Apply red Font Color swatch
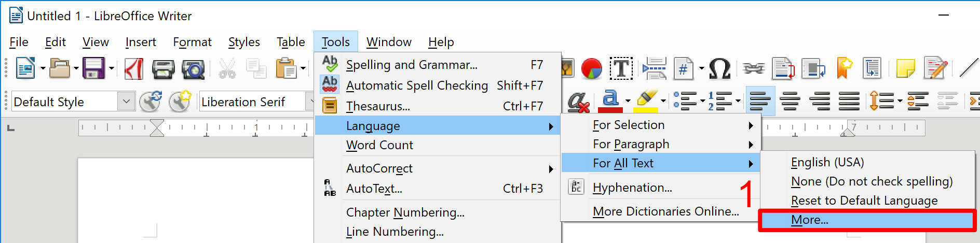Viewport: 980px width, 243px height. (x=610, y=101)
